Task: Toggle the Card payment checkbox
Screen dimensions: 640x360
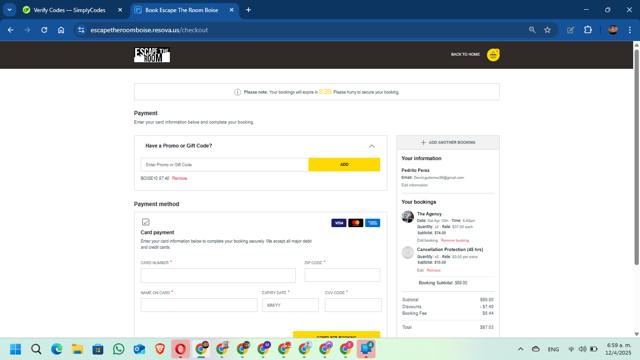Action: (x=146, y=222)
